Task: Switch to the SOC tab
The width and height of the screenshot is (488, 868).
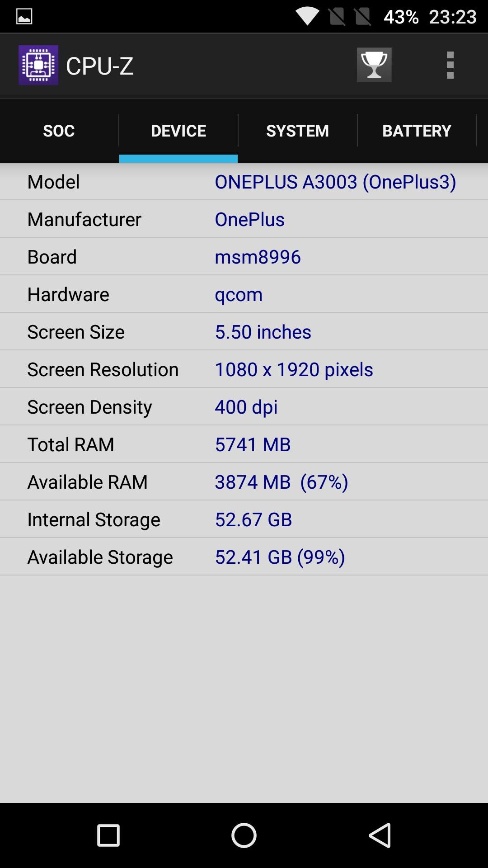Action: tap(59, 131)
